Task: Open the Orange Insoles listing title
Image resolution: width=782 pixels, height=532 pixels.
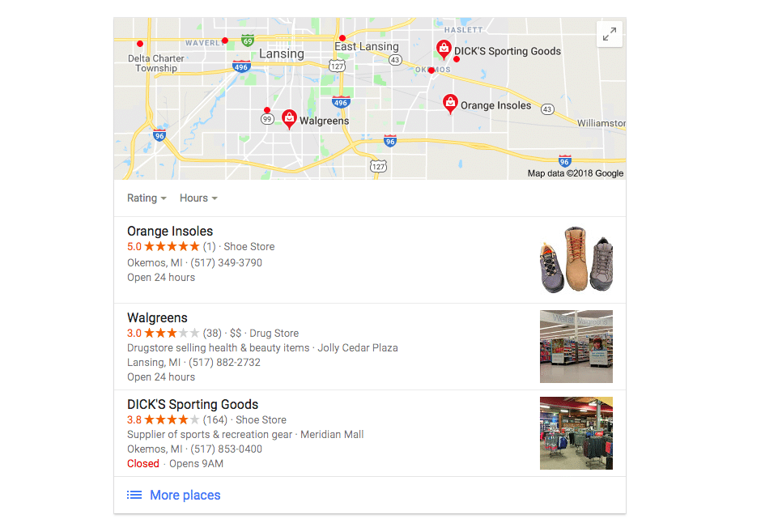Action: coord(170,231)
